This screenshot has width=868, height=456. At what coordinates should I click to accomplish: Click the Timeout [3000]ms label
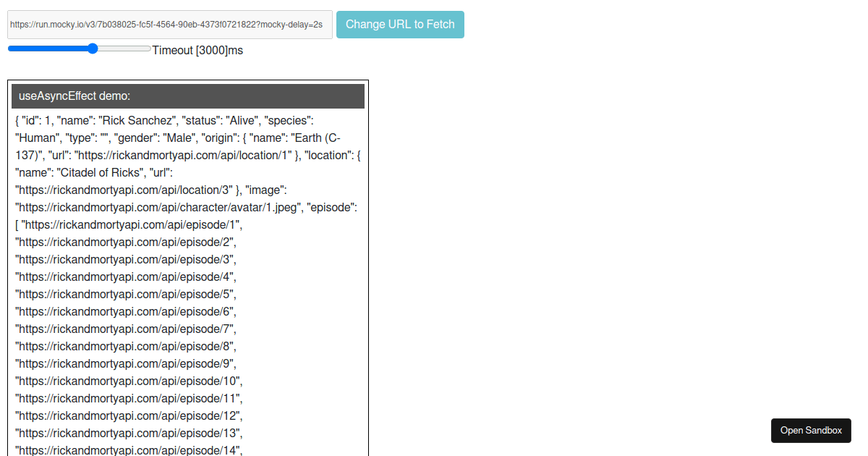[197, 50]
